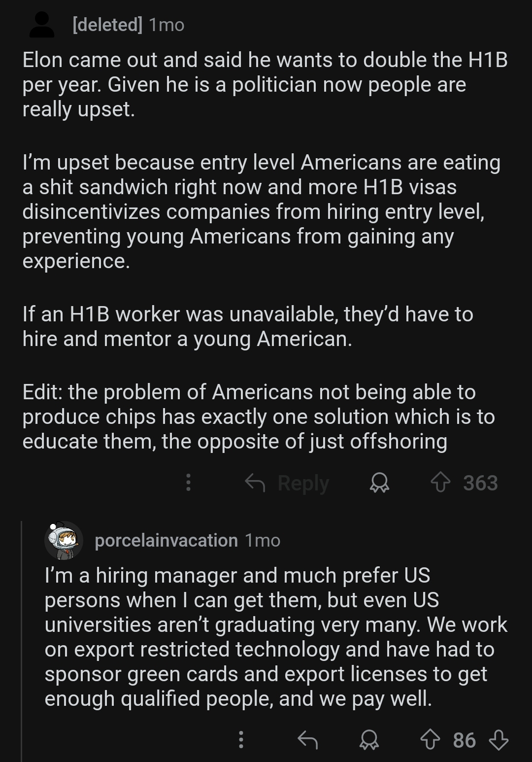
Task: Click the porcelainvacation avatar image
Action: click(x=64, y=540)
